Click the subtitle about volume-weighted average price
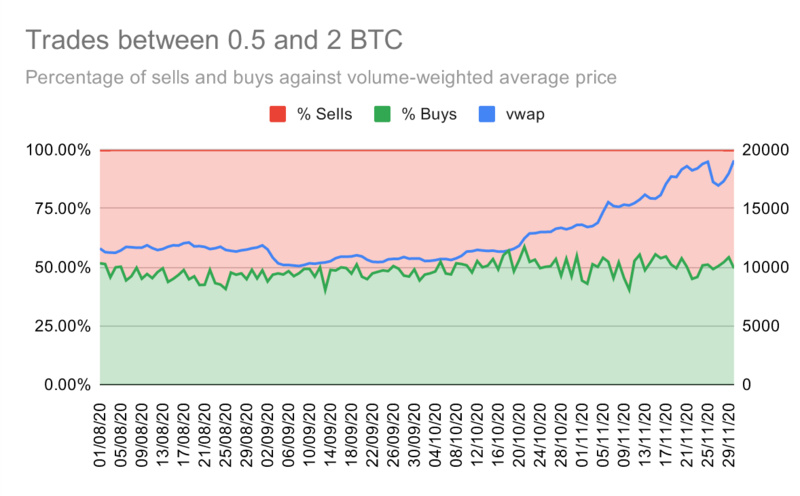800x496 pixels. [320, 77]
